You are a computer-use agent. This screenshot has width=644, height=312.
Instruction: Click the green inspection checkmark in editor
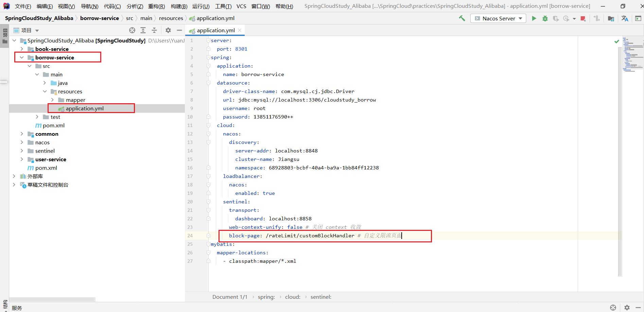[x=617, y=41]
